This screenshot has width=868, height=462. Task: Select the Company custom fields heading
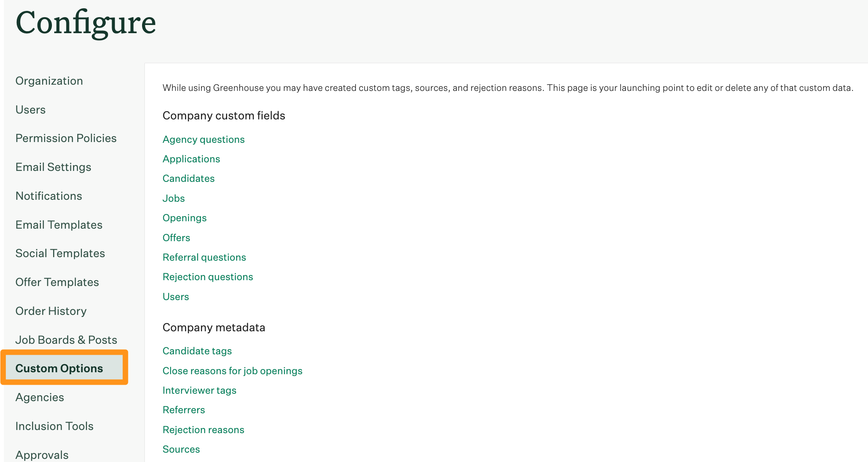pos(224,115)
